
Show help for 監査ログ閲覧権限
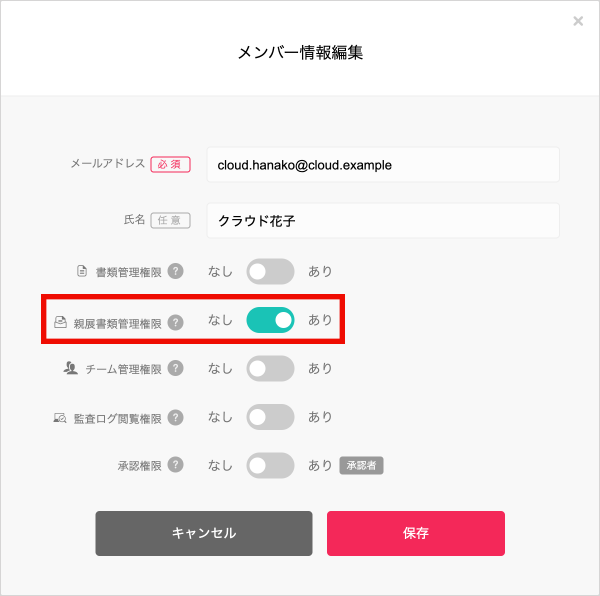pyautogui.click(x=176, y=417)
